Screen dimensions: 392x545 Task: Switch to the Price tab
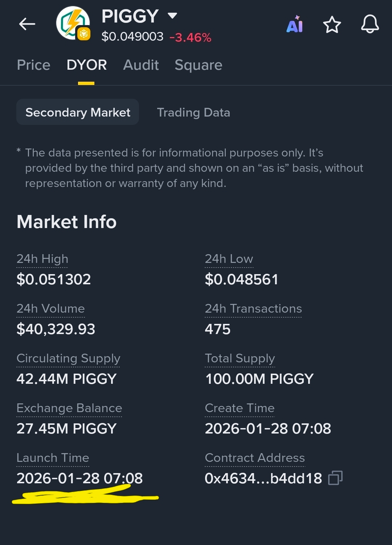click(34, 65)
